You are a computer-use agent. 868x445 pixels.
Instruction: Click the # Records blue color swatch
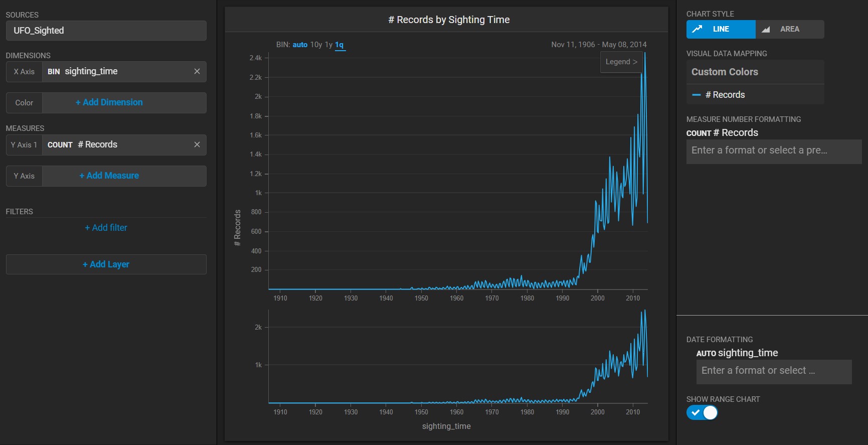point(696,95)
